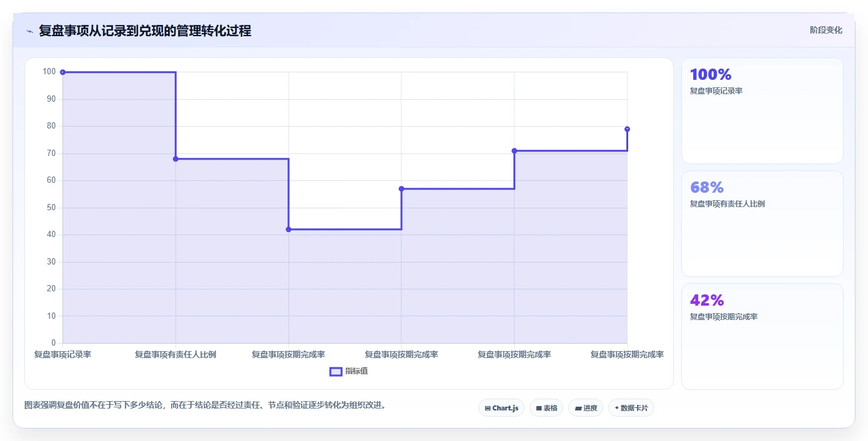Image resolution: width=868 pixels, height=441 pixels.
Task: Click the data point at value 79
Action: point(627,129)
